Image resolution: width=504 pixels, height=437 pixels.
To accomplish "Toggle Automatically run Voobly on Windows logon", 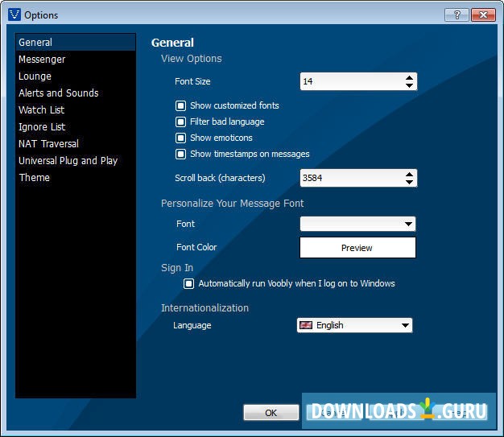I will click(188, 283).
